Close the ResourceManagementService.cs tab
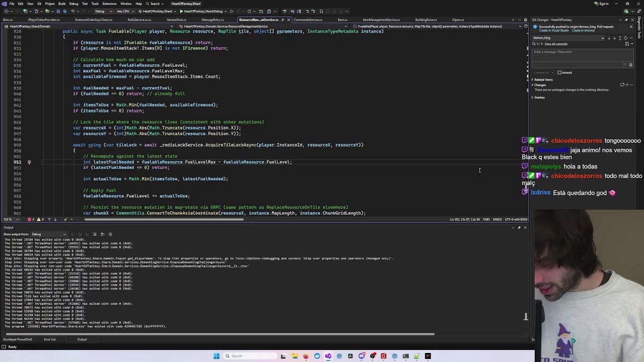The width and height of the screenshot is (644, 362). pyautogui.click(x=289, y=20)
